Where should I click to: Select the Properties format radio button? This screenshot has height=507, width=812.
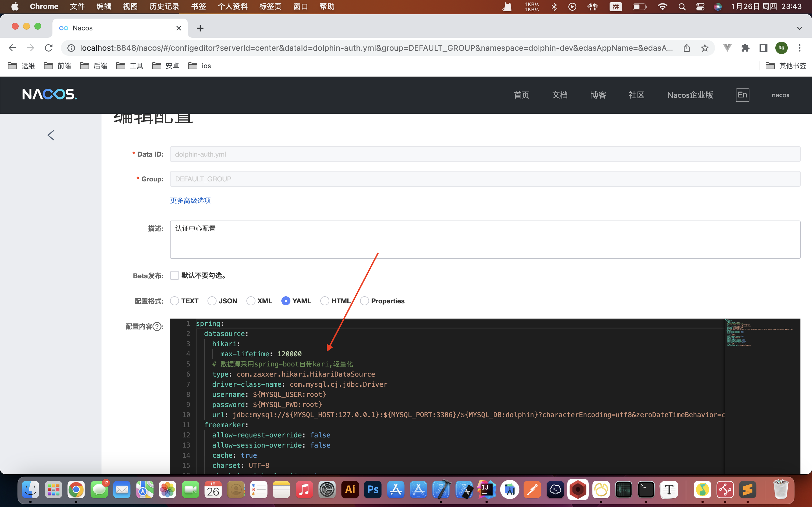point(364,301)
